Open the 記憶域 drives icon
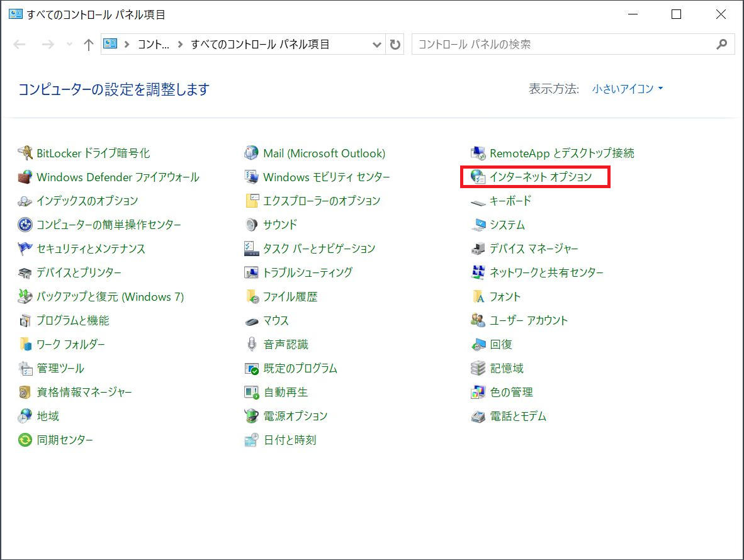This screenshot has height=560, width=744. click(478, 369)
